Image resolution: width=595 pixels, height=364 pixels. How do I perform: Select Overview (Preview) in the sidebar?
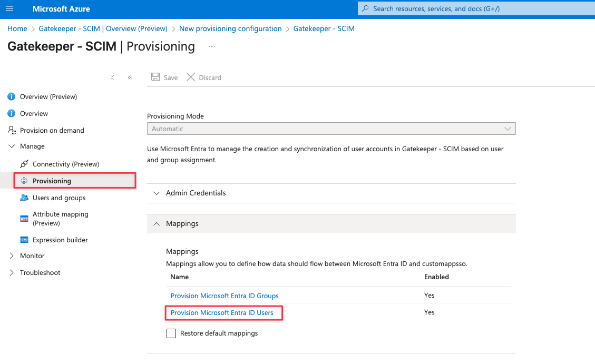(x=48, y=96)
